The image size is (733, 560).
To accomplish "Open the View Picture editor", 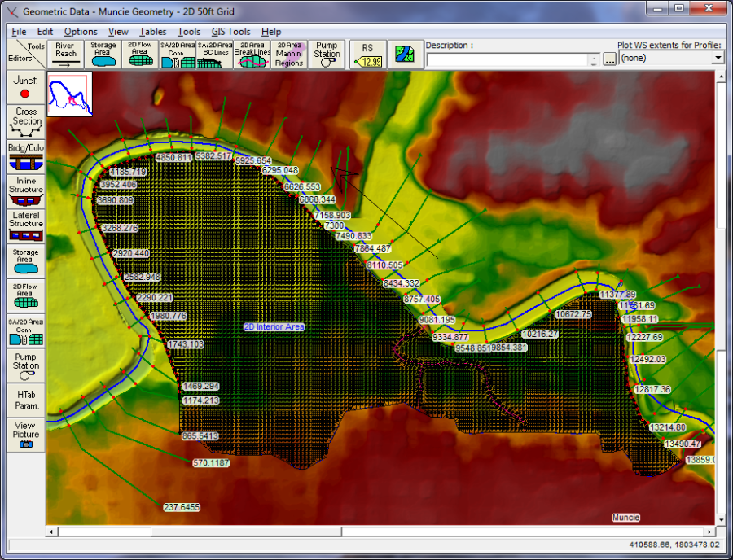I will coord(25,435).
